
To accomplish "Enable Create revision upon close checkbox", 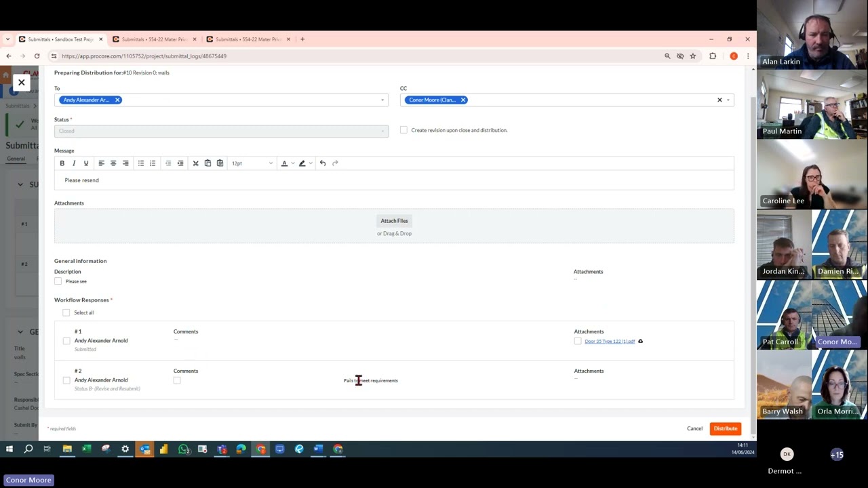I will (x=403, y=130).
